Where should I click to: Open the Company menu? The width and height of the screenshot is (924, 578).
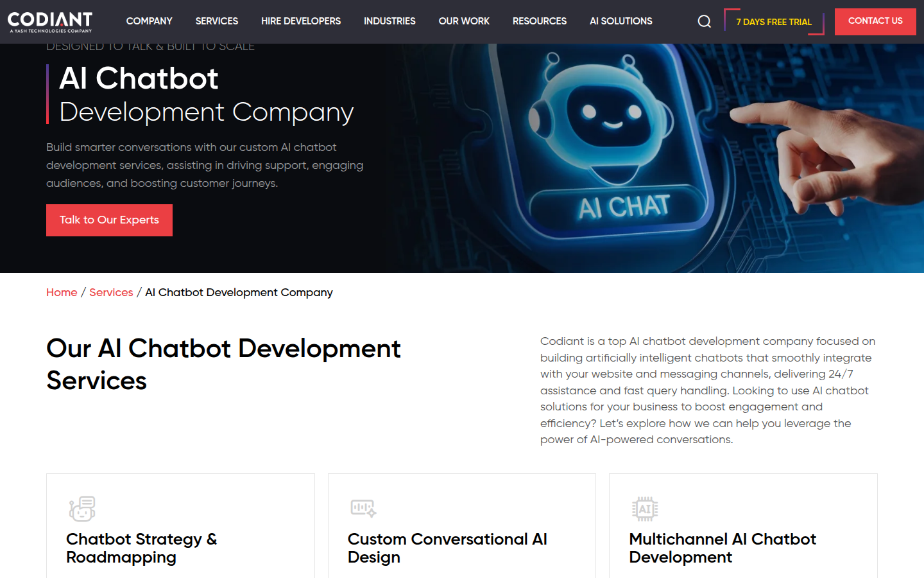coord(149,21)
